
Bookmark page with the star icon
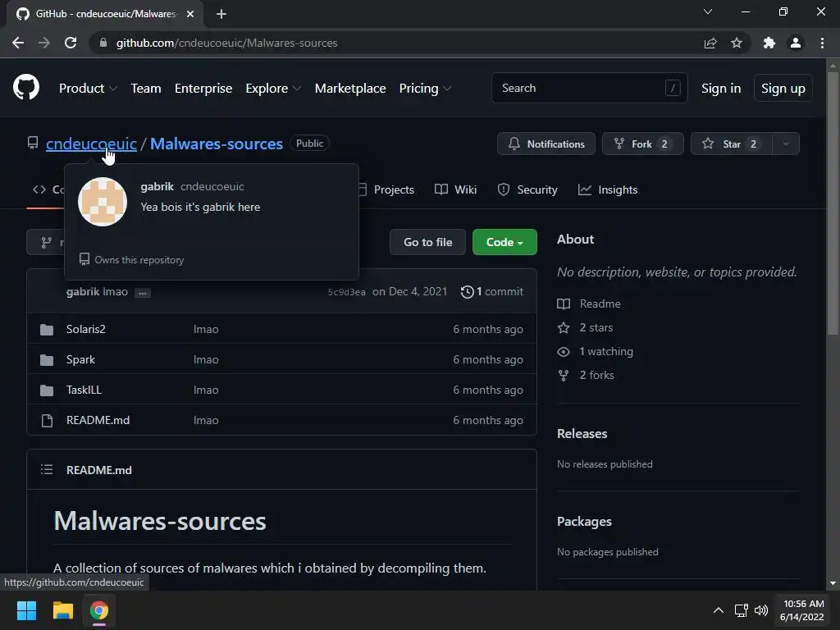click(x=737, y=43)
